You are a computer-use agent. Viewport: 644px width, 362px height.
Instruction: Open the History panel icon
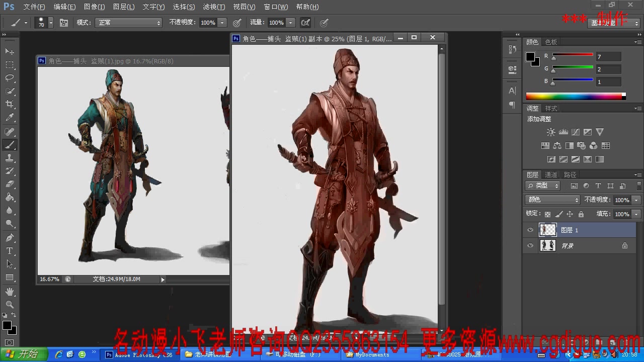(512, 49)
